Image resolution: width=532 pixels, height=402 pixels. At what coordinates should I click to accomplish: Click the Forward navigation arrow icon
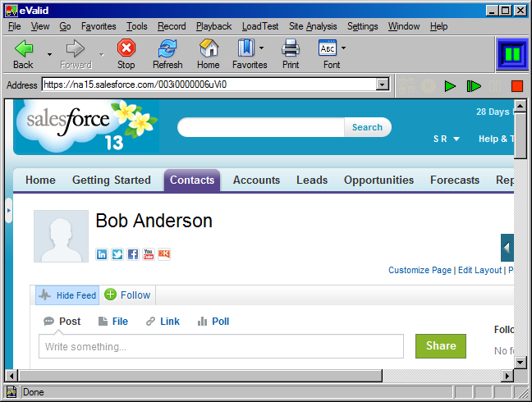coord(75,48)
